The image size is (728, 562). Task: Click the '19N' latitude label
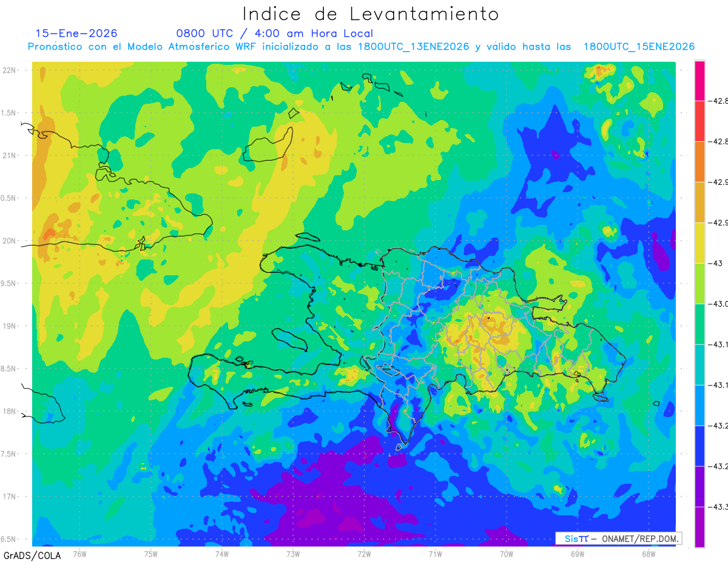10,326
